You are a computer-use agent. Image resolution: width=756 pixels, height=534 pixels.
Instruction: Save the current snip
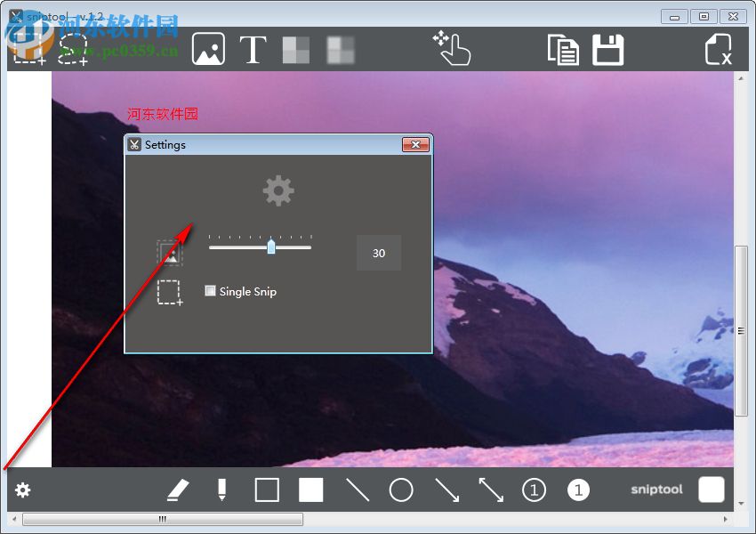click(x=609, y=49)
